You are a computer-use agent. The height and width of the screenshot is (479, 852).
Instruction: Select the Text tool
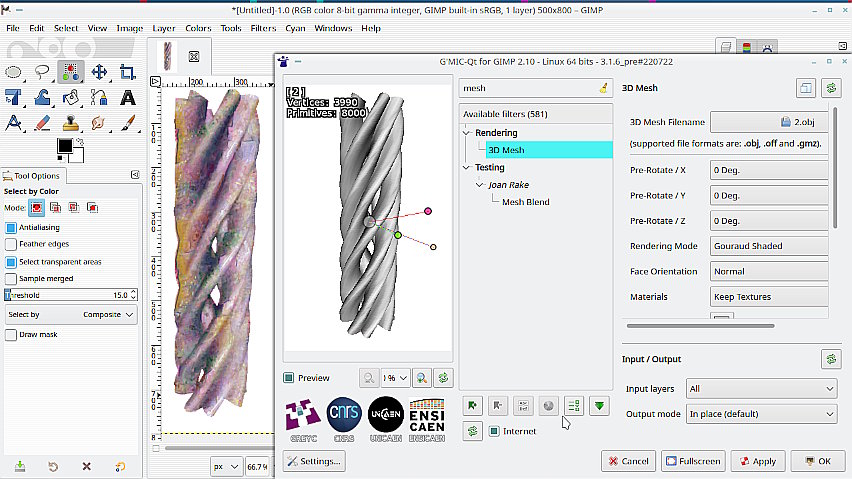(128, 98)
